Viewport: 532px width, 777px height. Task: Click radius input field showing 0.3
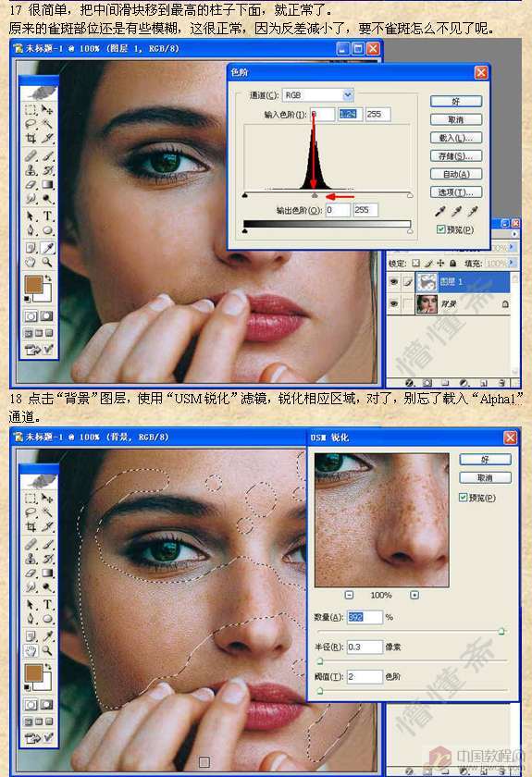[365, 647]
